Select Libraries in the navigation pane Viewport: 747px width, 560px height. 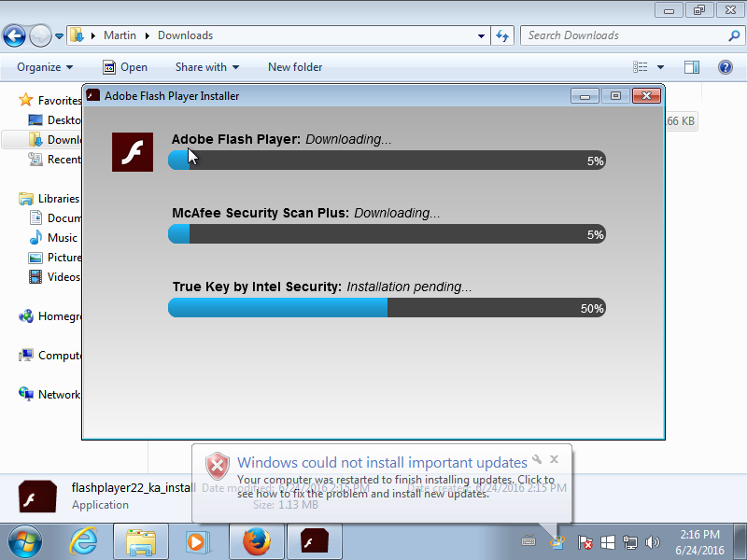tap(49, 199)
